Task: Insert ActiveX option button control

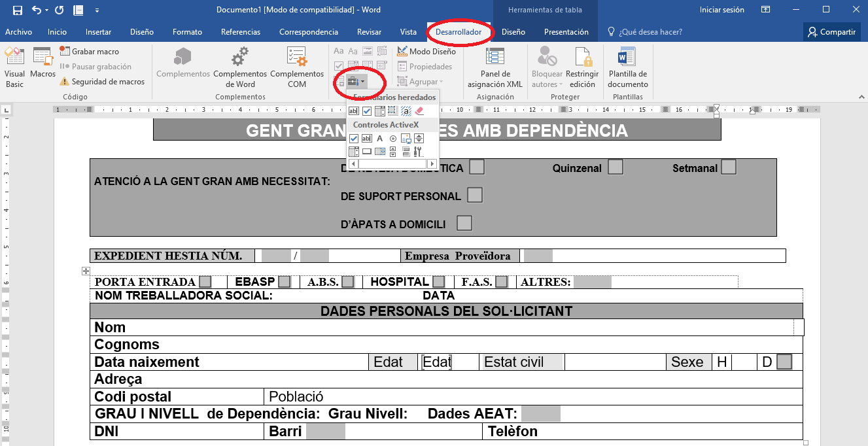Action: click(393, 138)
